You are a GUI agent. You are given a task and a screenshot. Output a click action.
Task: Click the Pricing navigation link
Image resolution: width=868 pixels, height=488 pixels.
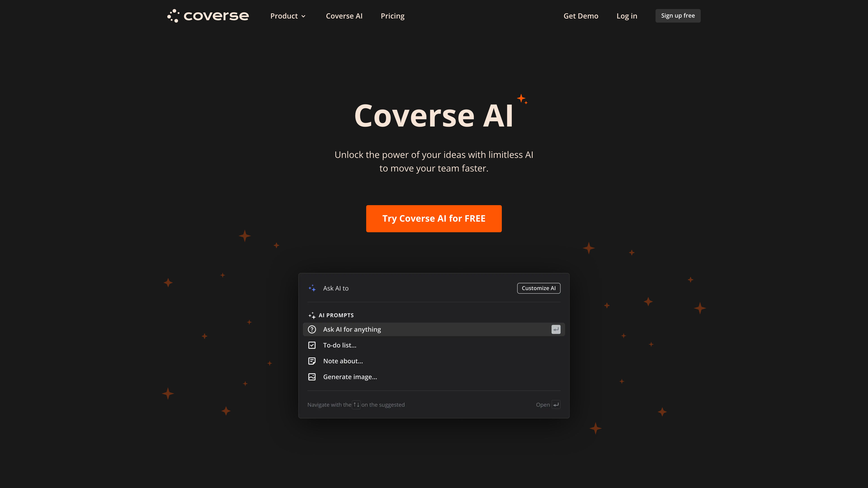(392, 16)
